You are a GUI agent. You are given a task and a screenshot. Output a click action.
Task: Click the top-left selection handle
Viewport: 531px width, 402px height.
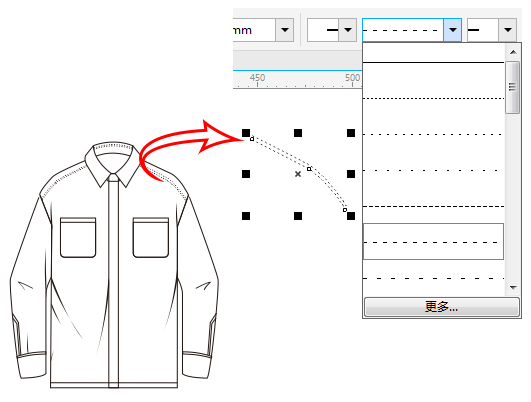[x=246, y=133]
